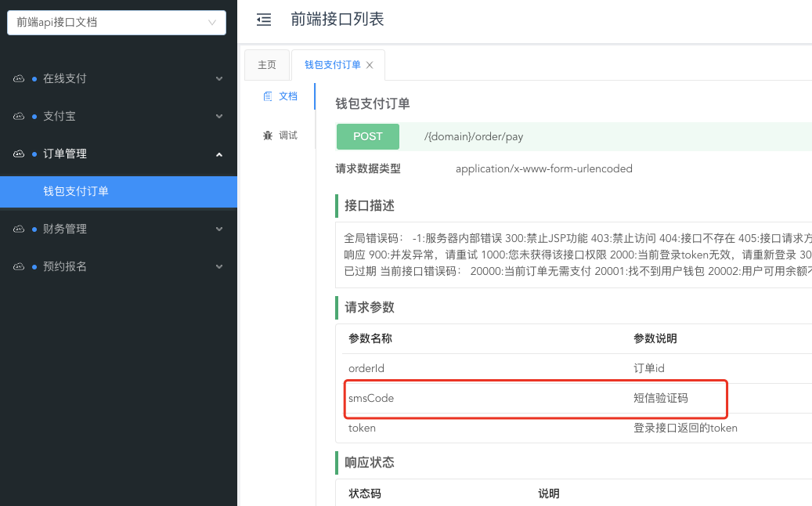Viewport: 812px width, 506px height.
Task: Select 钱包支付订单 in the sidebar
Action: 118,192
